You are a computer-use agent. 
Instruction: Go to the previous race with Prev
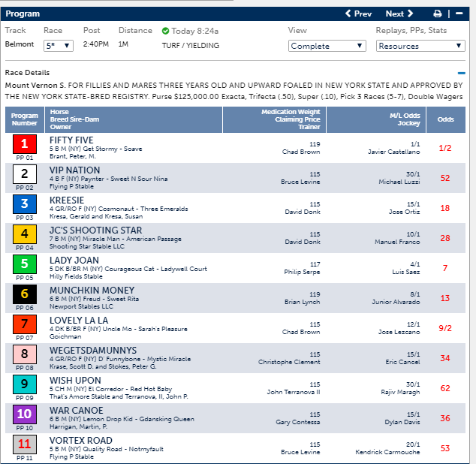pyautogui.click(x=359, y=14)
